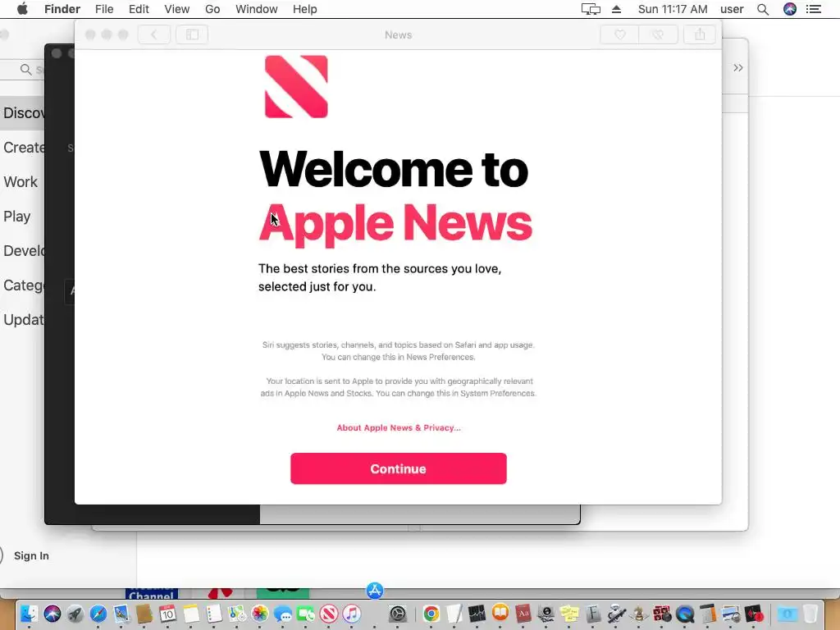Open Dictionary from the Dock

click(523, 614)
